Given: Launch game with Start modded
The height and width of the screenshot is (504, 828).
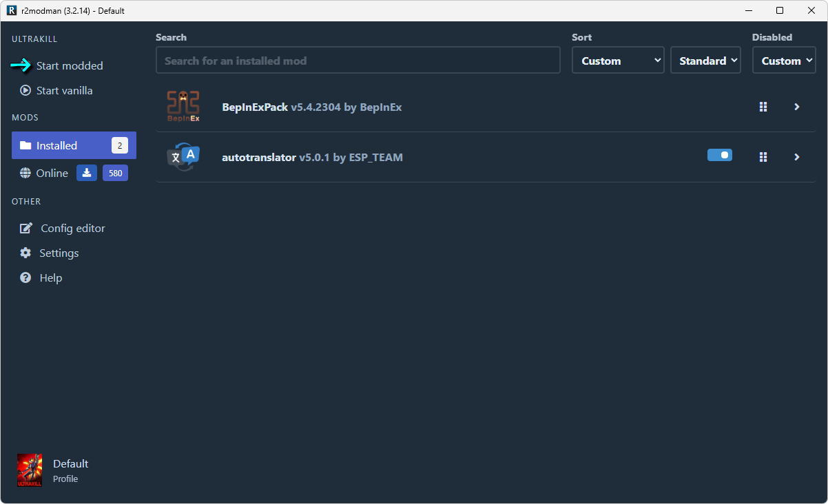Looking at the screenshot, I should click(69, 65).
